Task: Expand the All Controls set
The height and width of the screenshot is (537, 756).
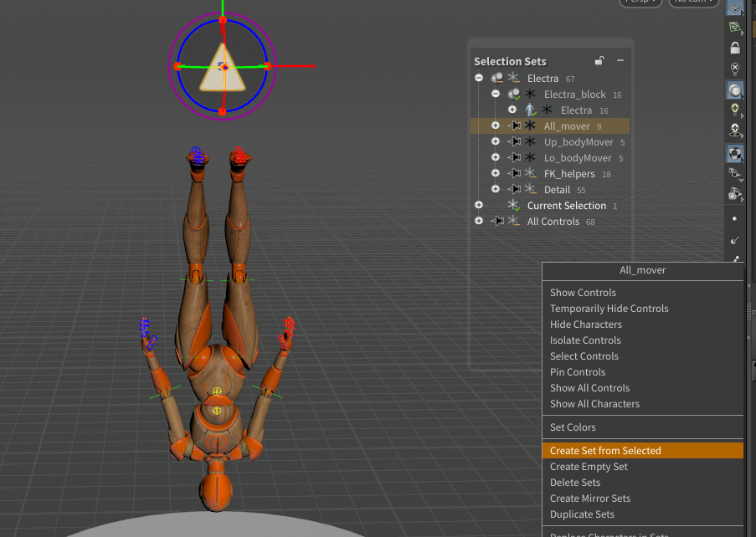Action: pos(479,221)
